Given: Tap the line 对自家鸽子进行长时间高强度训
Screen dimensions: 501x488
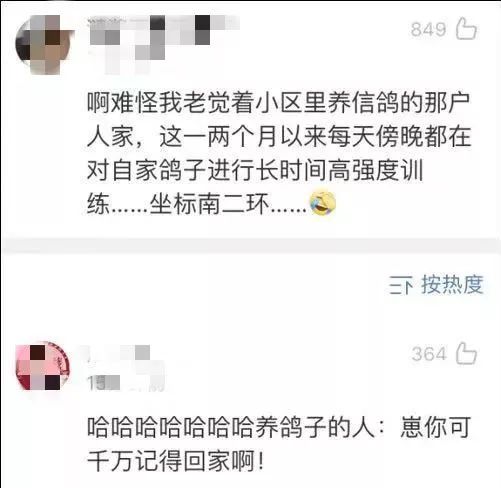Looking at the screenshot, I should (x=255, y=170).
